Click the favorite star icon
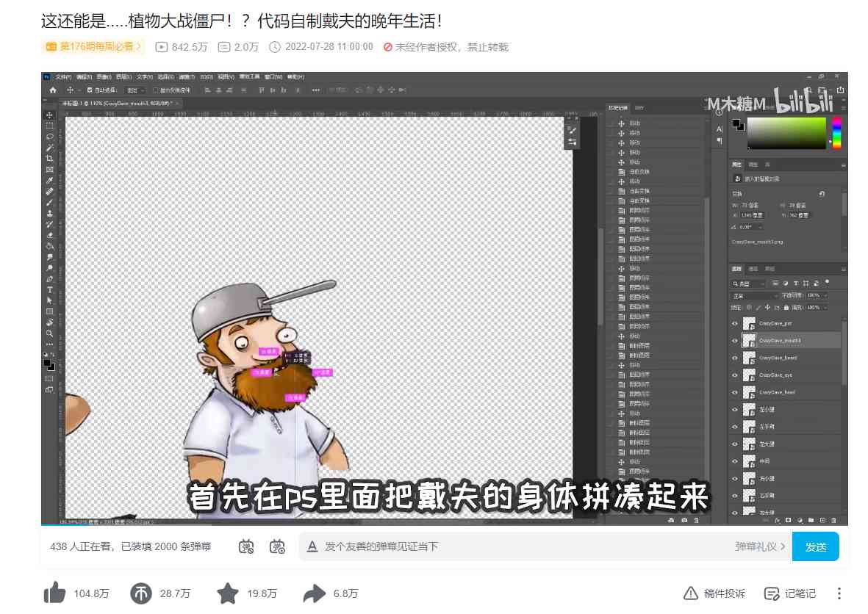 (x=228, y=593)
